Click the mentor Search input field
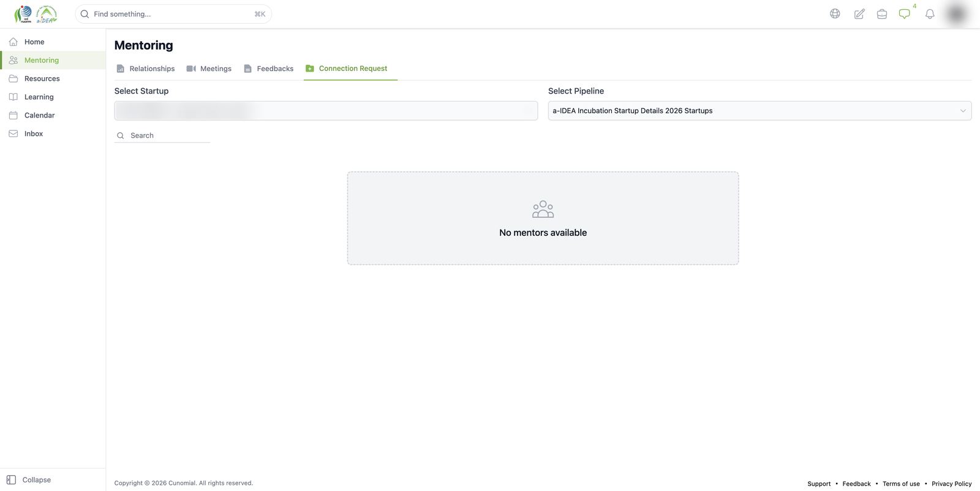The height and width of the screenshot is (491, 980). click(x=162, y=135)
